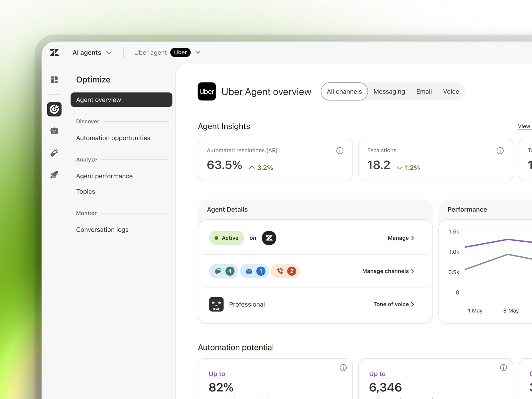
Task: Click the 63.5% resolutions value
Action: tap(224, 165)
